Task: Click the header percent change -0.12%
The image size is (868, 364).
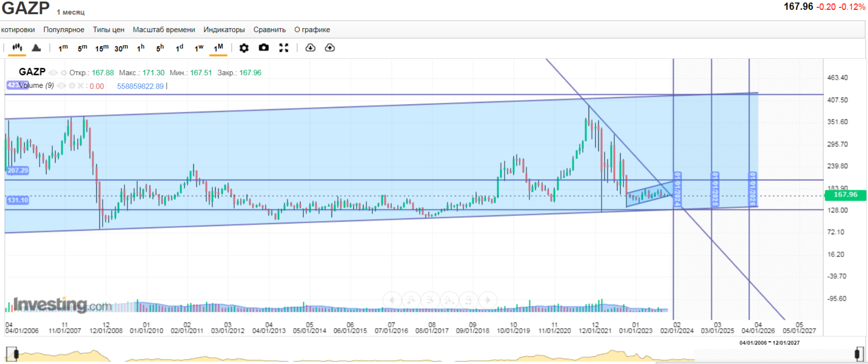Action: pyautogui.click(x=852, y=7)
